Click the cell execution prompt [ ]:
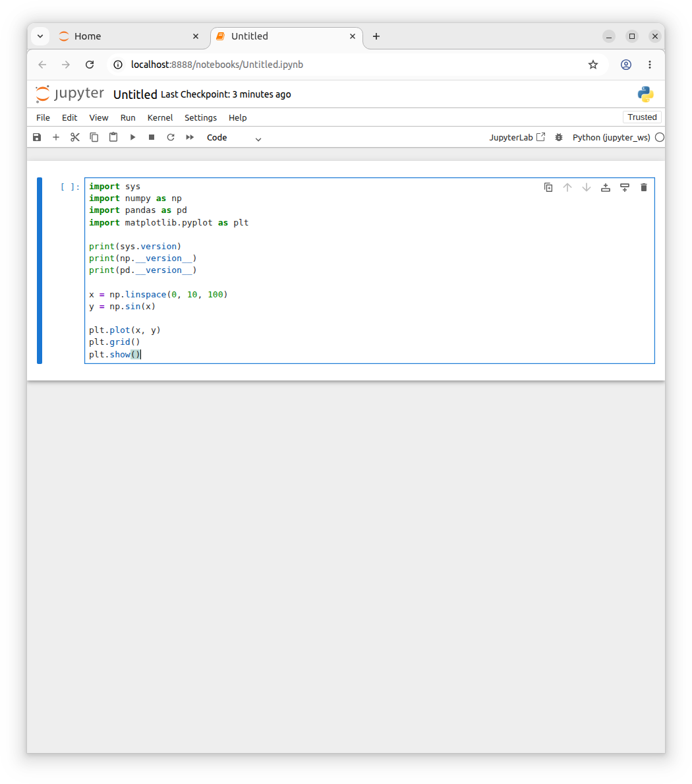Viewport: 692px width, 784px height. point(70,187)
